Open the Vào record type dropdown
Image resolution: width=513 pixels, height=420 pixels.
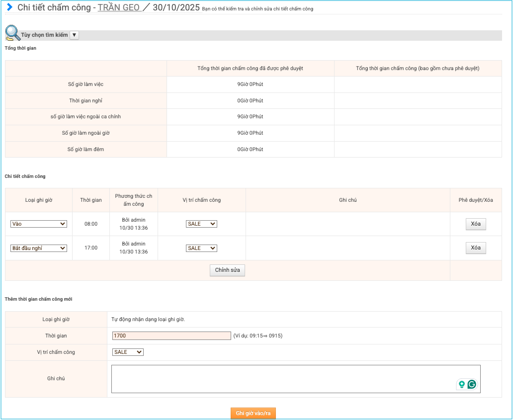[39, 224]
